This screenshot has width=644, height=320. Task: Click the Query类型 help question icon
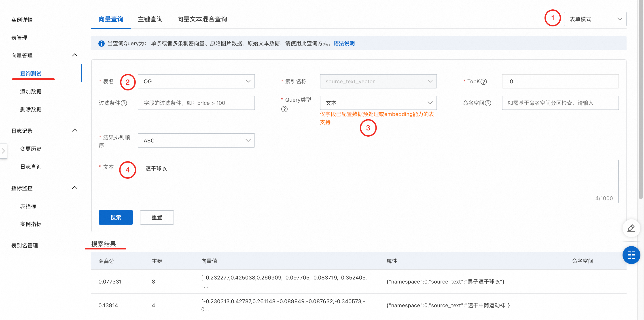(x=284, y=109)
